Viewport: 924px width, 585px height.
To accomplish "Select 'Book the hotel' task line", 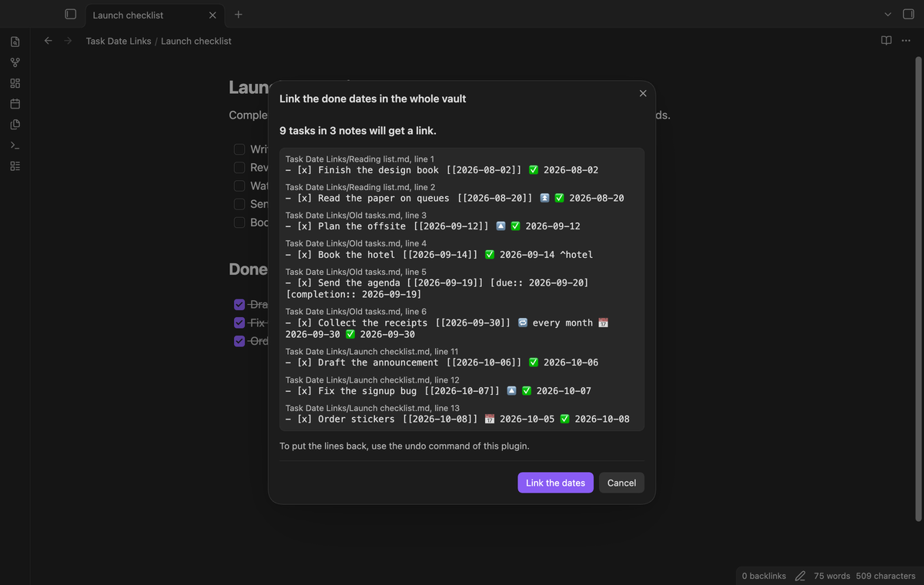I will 439,255.
